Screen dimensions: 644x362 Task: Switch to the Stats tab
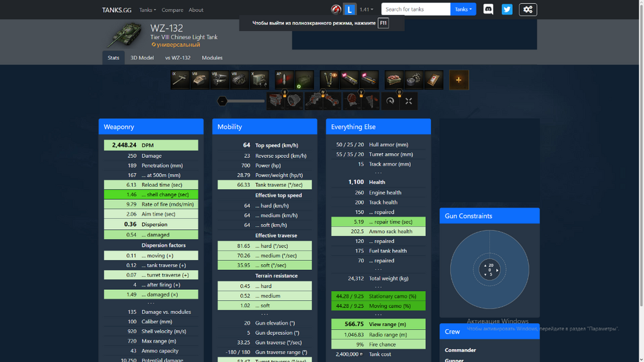pyautogui.click(x=113, y=58)
